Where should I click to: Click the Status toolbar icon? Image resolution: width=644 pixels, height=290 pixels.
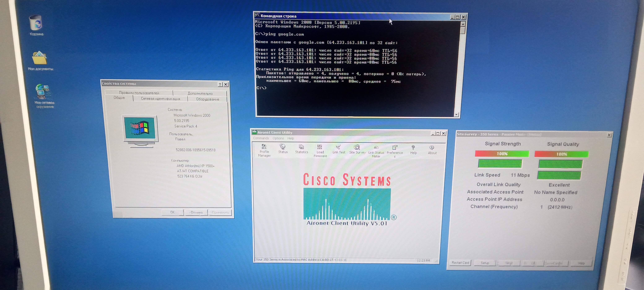point(283,149)
